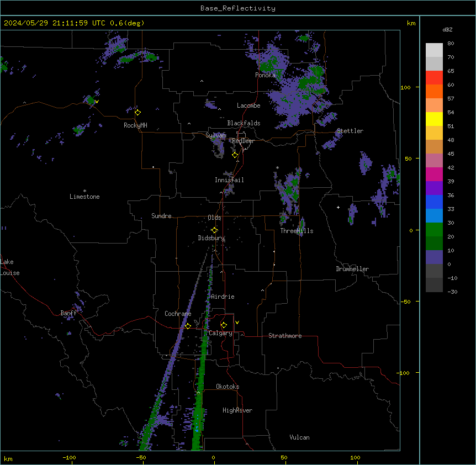This screenshot has width=476, height=465.
Task: Click the yellow station marker in Calgary
Action: [x=224, y=325]
